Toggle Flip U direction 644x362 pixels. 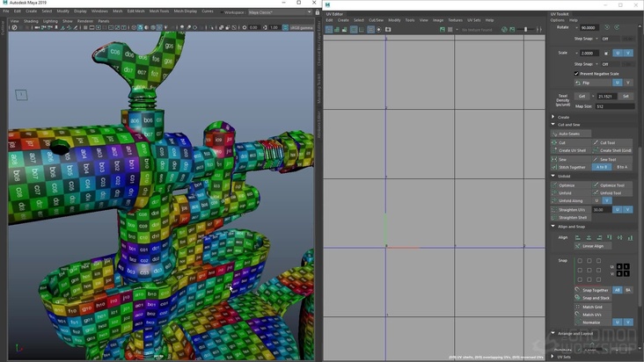coord(618,83)
